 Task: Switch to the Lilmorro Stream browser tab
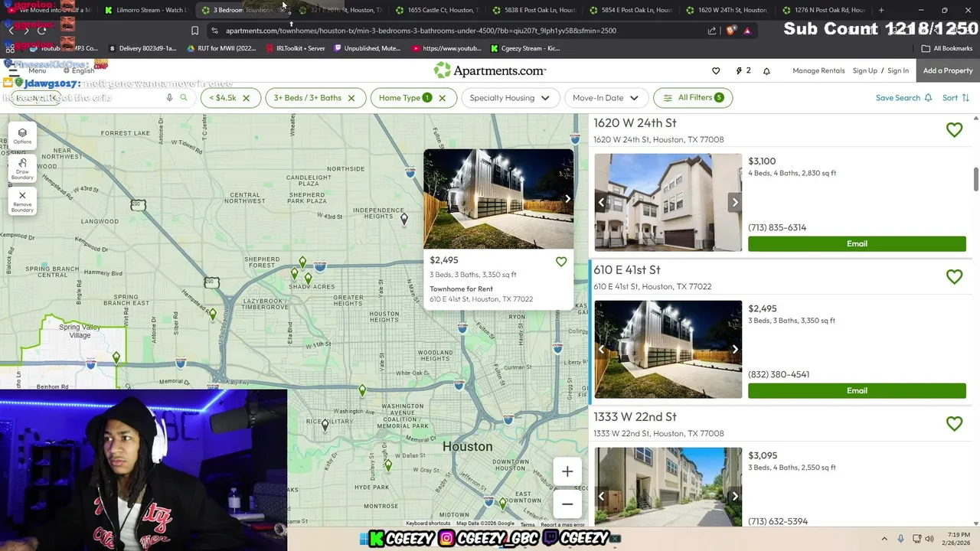point(145,10)
